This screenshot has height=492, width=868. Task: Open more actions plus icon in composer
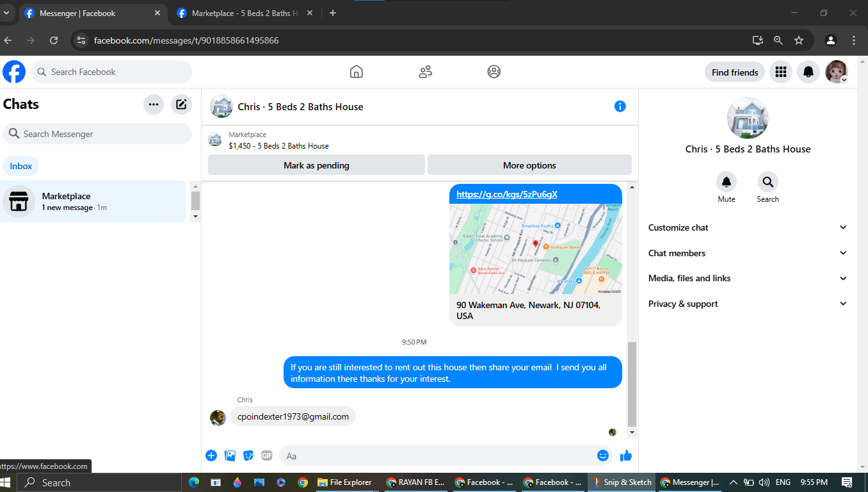(211, 455)
